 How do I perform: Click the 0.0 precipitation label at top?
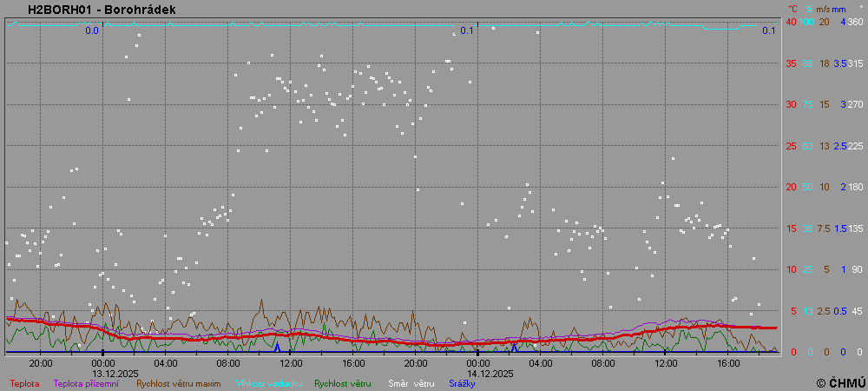92,30
